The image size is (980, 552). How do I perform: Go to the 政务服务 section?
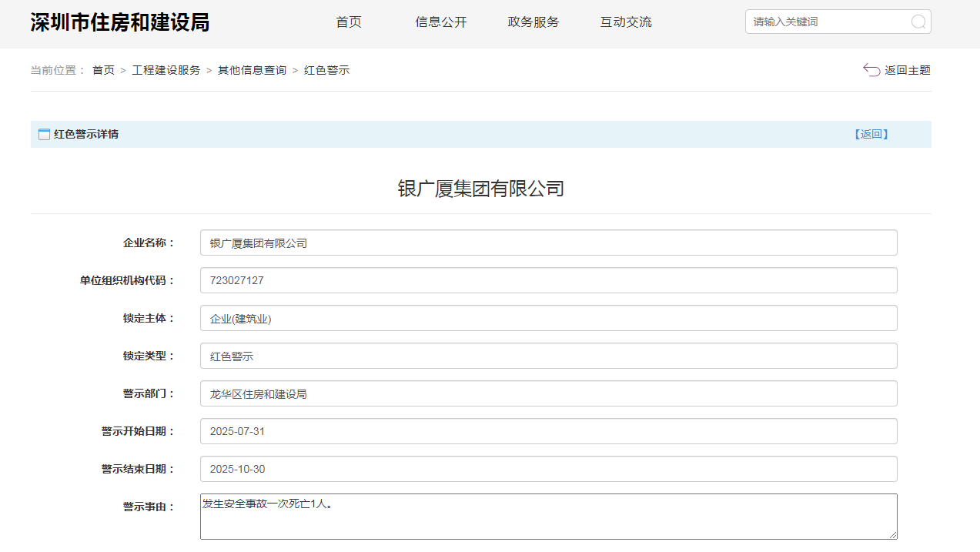(533, 22)
